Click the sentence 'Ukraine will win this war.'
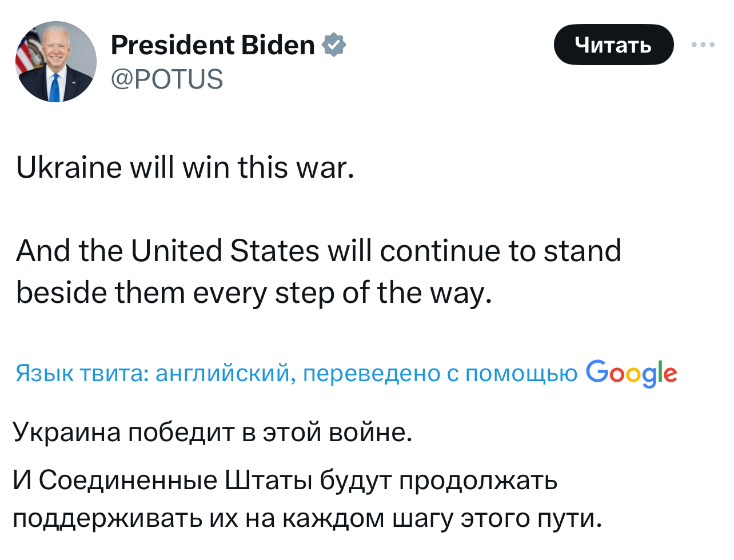 point(185,168)
